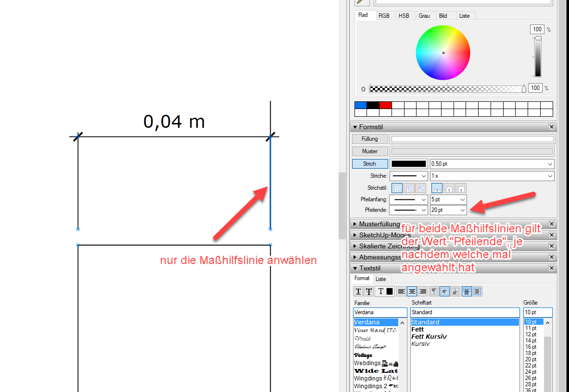Click the underline text icon in Textstil

pos(358,292)
